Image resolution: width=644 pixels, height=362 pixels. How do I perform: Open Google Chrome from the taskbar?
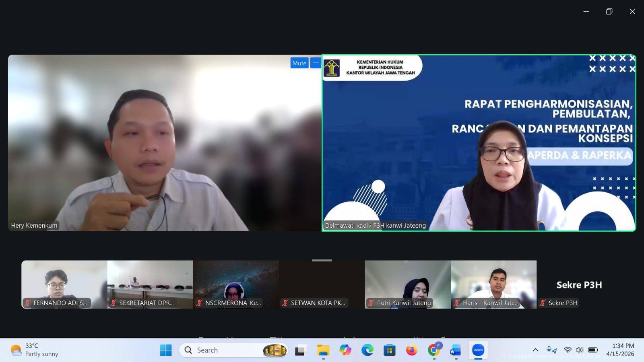(x=434, y=350)
